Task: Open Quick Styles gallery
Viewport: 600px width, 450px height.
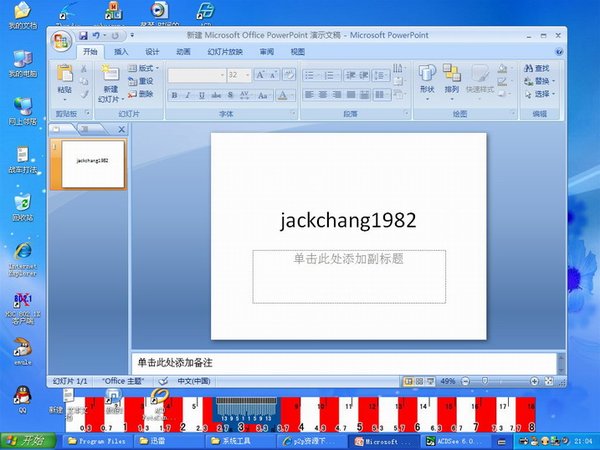Action: coord(479,83)
